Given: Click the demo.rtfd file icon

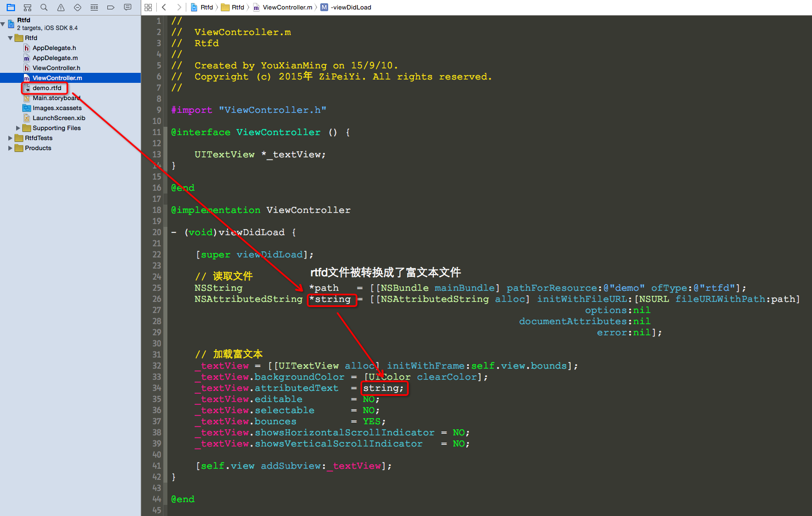Looking at the screenshot, I should pyautogui.click(x=27, y=88).
